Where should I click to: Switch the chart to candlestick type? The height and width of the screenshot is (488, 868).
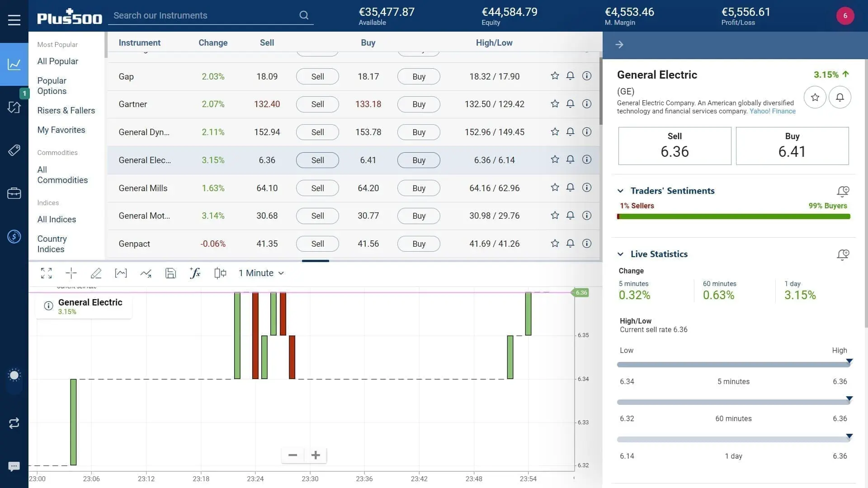[220, 273]
